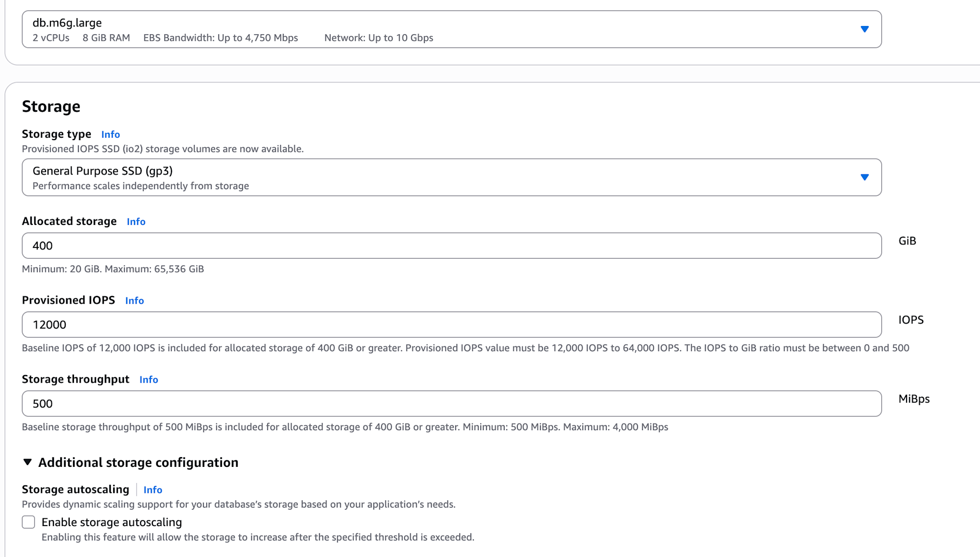Enable storage autoscaling checkbox

tap(28, 522)
